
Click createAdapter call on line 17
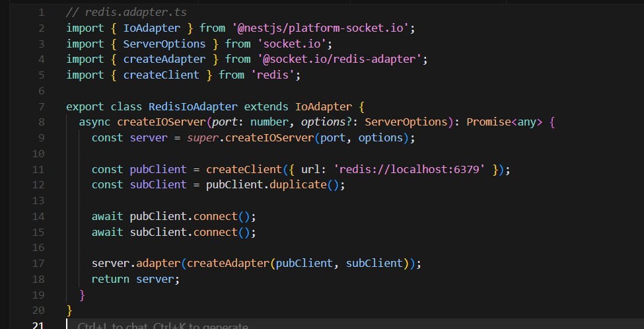(x=228, y=264)
